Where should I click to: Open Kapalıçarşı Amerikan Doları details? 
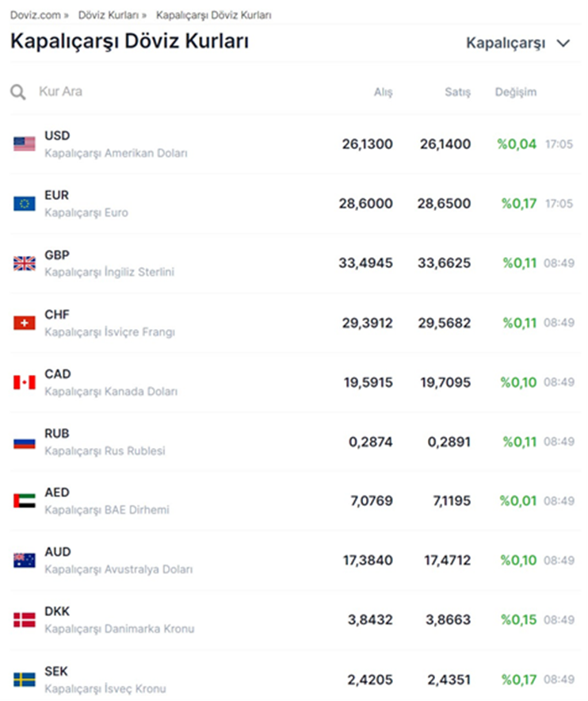click(116, 153)
